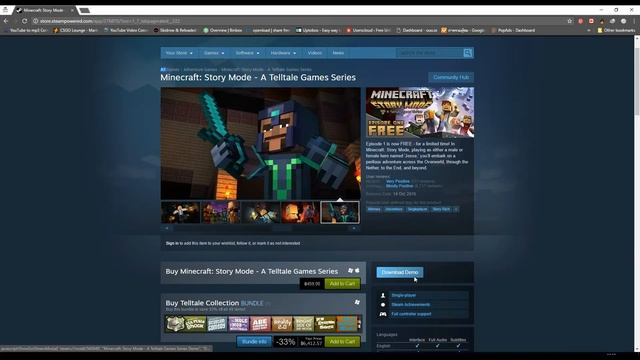Expand the Games dropdown menu
This screenshot has width=640, height=360.
click(x=214, y=53)
